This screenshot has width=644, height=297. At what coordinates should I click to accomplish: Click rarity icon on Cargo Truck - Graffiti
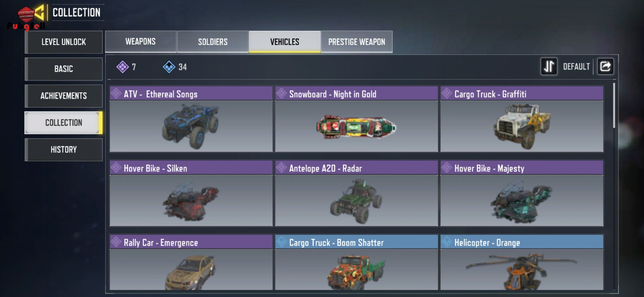pos(447,93)
